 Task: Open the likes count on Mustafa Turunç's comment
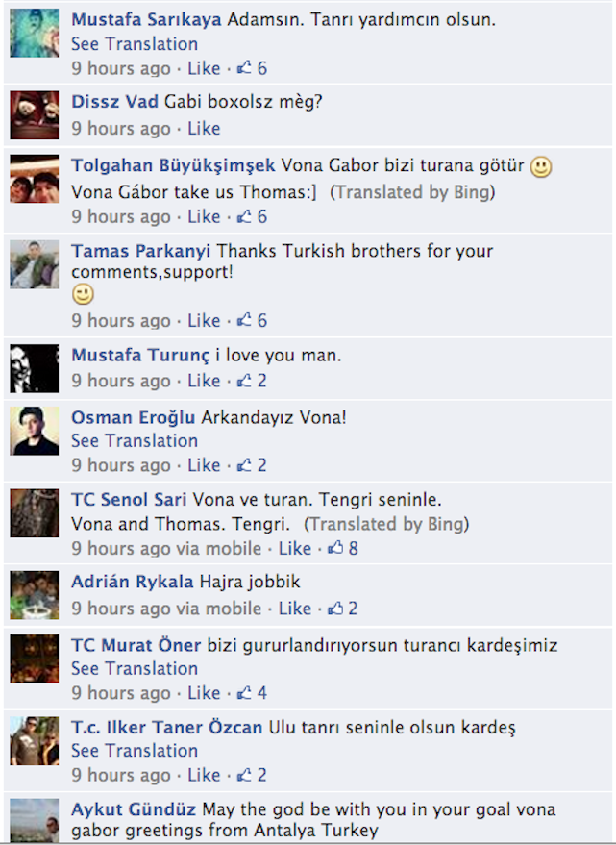(252, 381)
